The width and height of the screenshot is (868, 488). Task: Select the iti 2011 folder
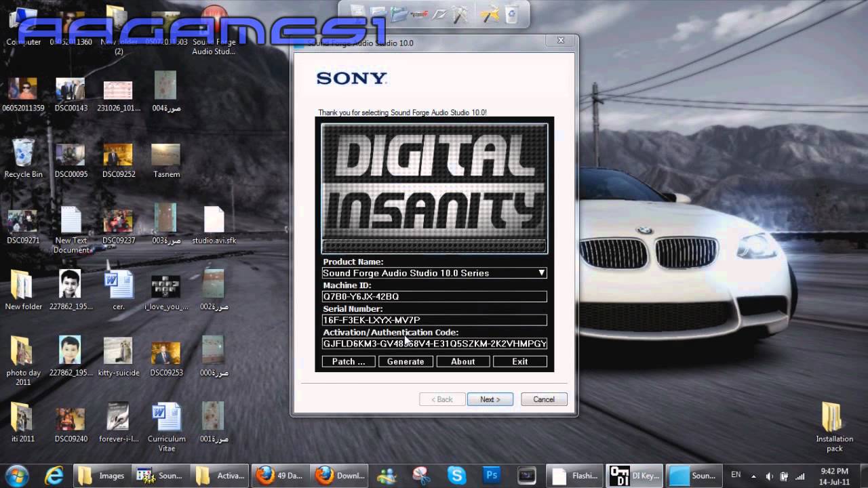click(23, 423)
